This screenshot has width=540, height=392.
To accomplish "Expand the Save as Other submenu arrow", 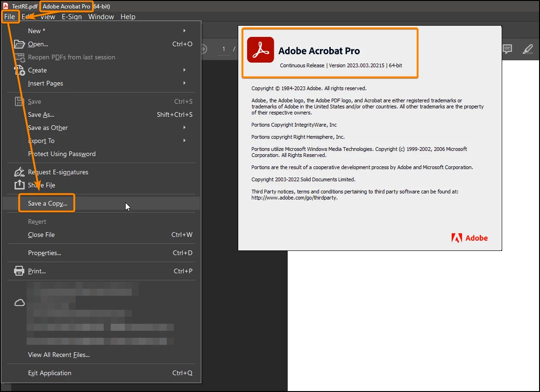I will pyautogui.click(x=185, y=128).
